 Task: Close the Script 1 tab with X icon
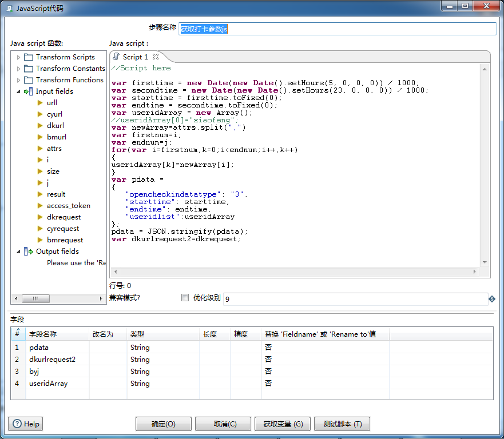coord(156,57)
